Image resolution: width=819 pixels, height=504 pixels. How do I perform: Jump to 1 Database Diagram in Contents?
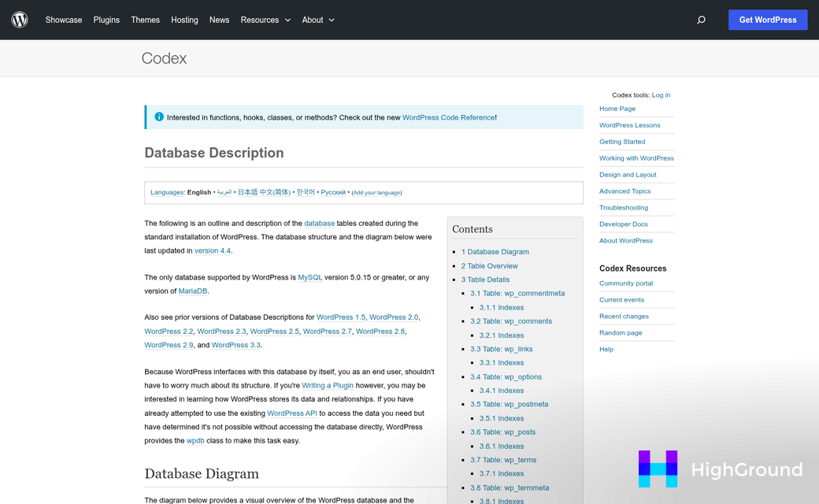(x=495, y=252)
